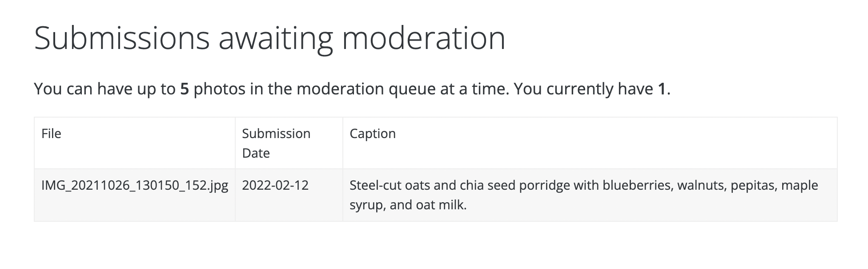The height and width of the screenshot is (269, 868).
Task: Click the bold number 5 in the paragraph
Action: click(x=185, y=89)
